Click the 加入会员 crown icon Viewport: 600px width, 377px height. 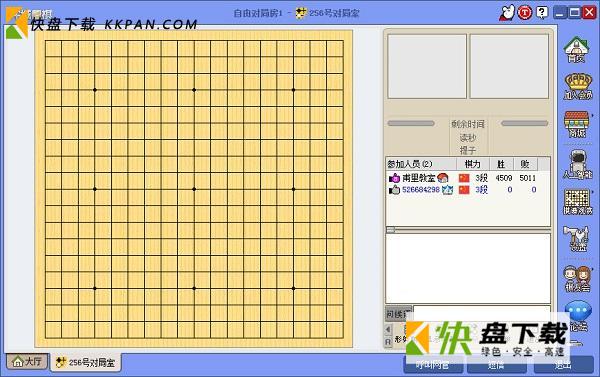pyautogui.click(x=578, y=86)
